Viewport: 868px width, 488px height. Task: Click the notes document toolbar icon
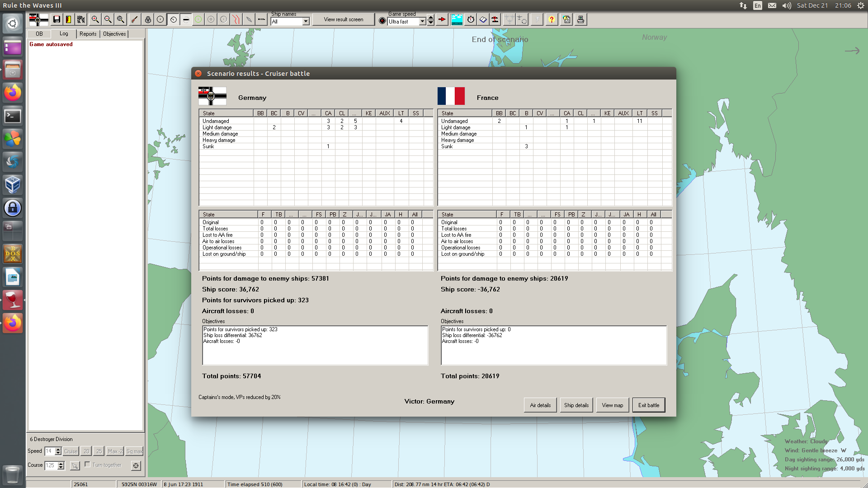click(x=567, y=19)
